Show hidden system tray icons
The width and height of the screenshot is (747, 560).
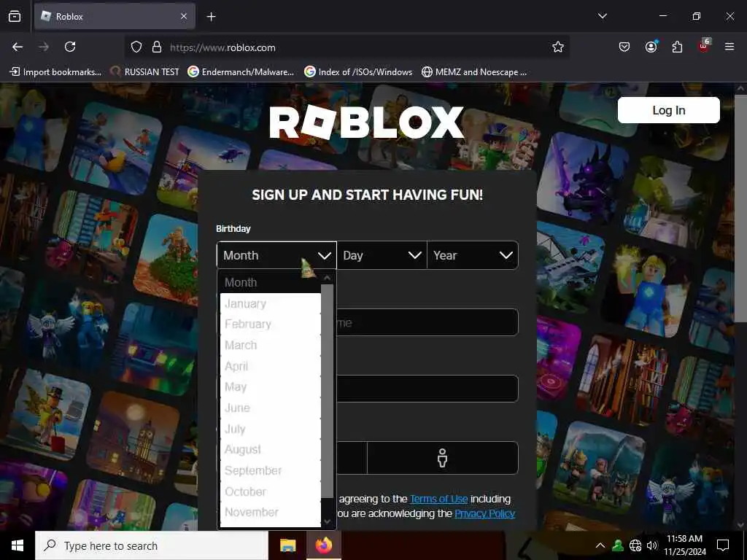point(600,545)
